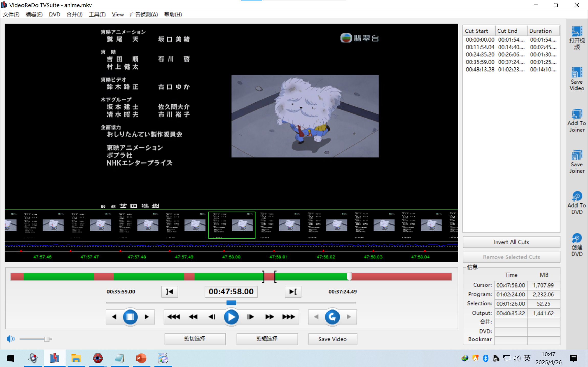Step back one frame

(x=212, y=317)
